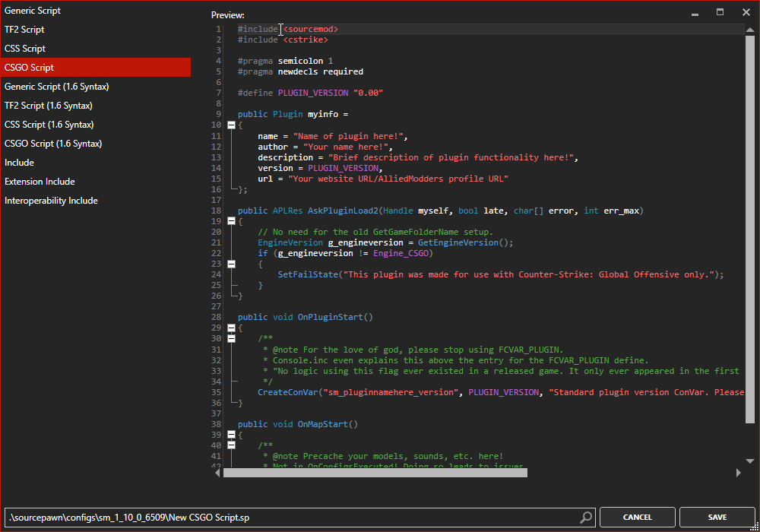Select the Interoperability Include template
The width and height of the screenshot is (760, 532).
click(96, 201)
